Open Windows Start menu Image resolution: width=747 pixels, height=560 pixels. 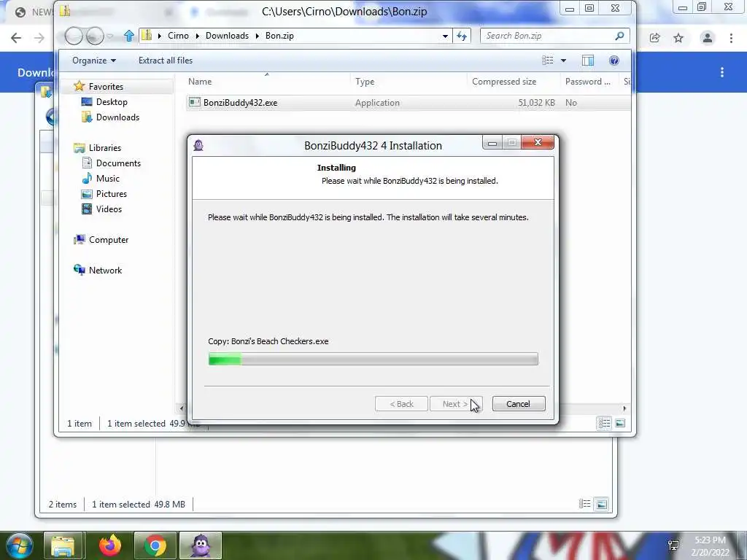pos(20,545)
